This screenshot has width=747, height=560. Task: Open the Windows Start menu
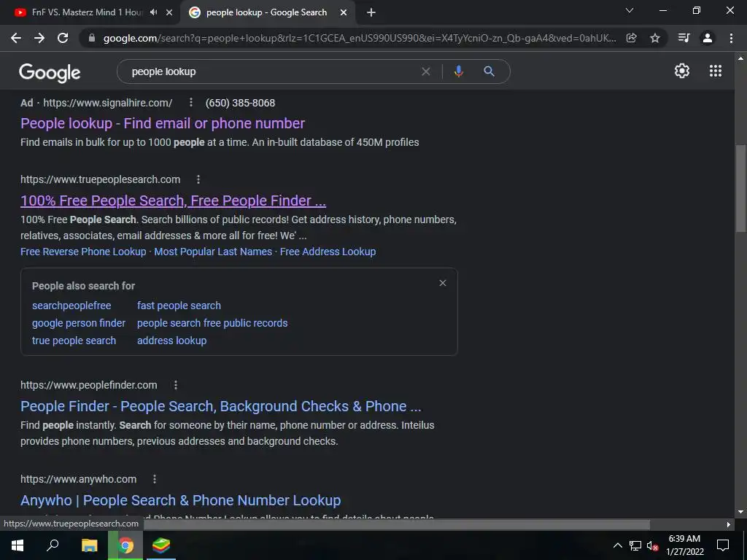(18, 545)
